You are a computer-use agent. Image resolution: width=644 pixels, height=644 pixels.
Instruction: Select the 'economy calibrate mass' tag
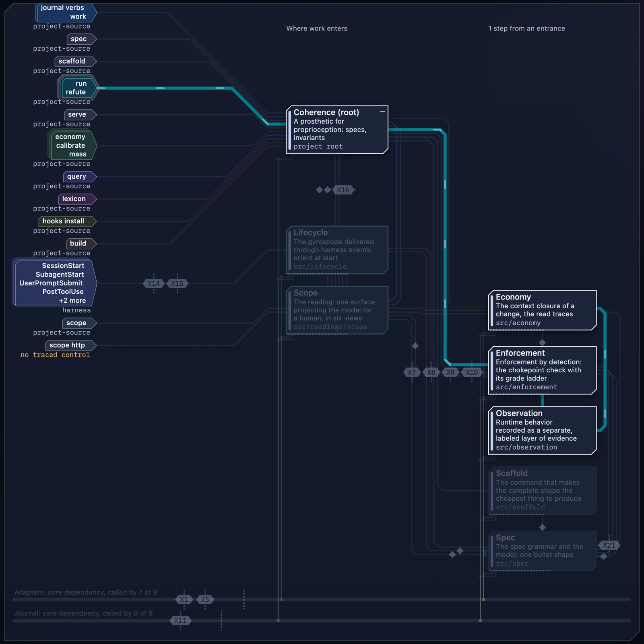(72, 145)
